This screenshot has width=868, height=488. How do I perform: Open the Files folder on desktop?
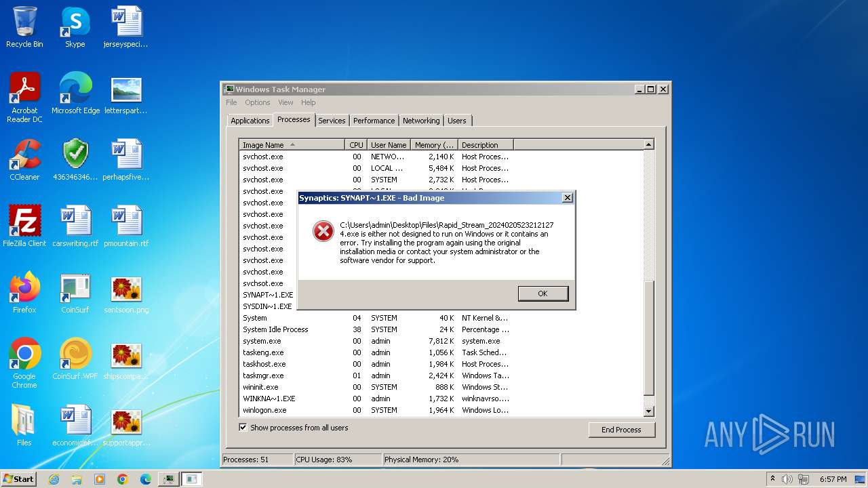click(x=24, y=426)
